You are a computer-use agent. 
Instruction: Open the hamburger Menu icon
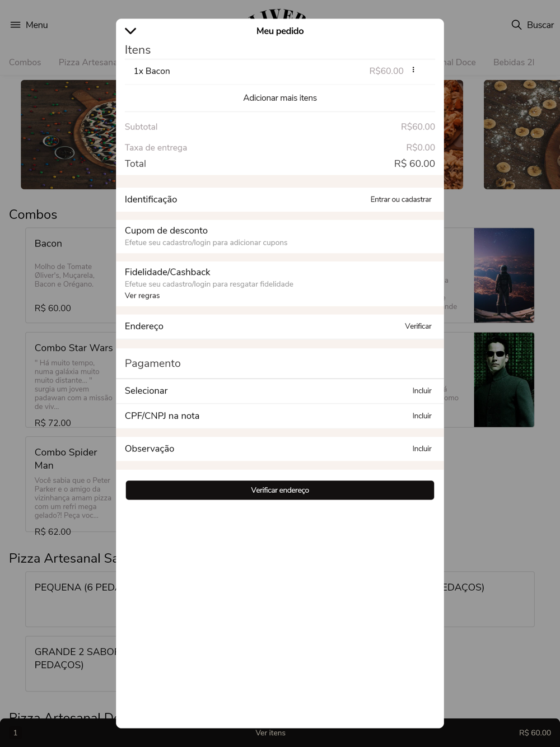click(x=15, y=25)
